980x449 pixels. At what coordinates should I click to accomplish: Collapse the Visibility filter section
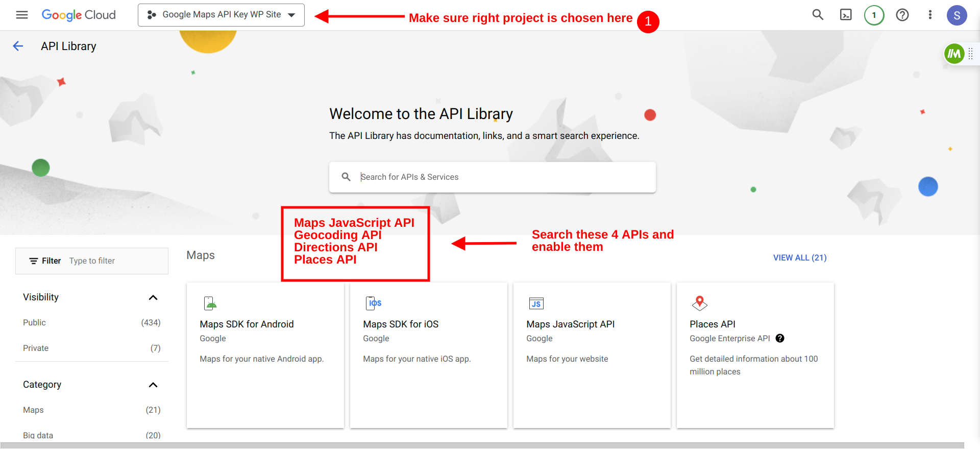tap(153, 297)
